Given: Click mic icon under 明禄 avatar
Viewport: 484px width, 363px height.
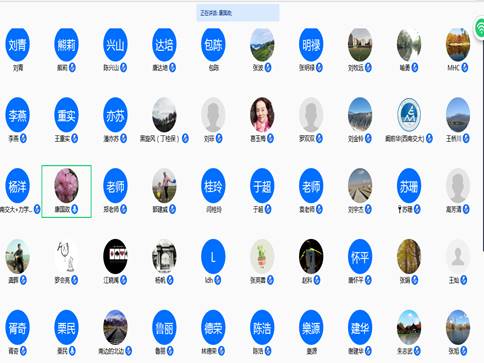Looking at the screenshot, I should [319, 68].
